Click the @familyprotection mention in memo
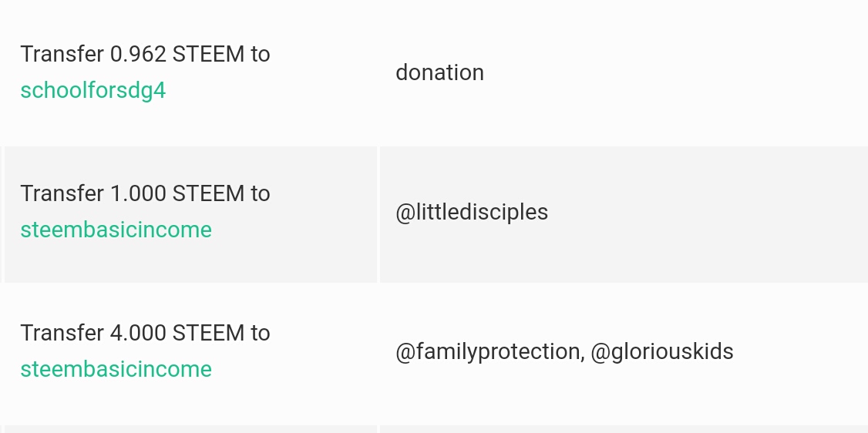 pos(487,351)
